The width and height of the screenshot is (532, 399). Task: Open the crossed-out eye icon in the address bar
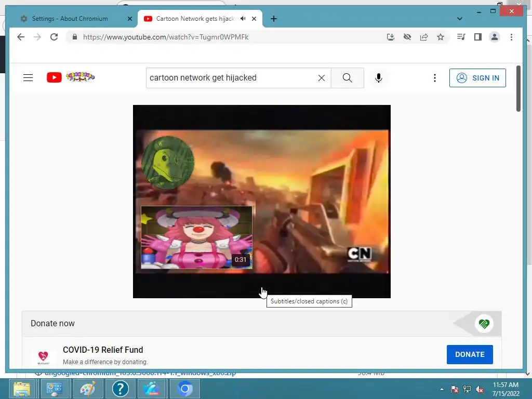tap(407, 37)
